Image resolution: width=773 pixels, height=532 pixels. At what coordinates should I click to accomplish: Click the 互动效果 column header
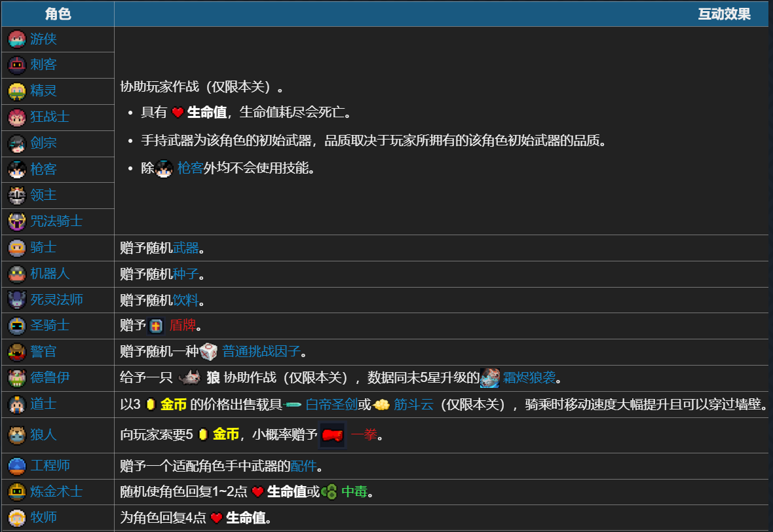[724, 14]
